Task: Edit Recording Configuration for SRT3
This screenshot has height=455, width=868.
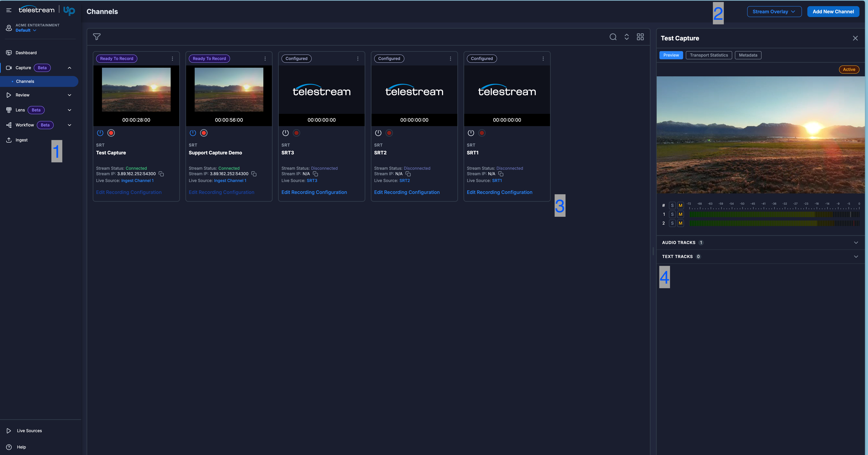Action: point(314,192)
